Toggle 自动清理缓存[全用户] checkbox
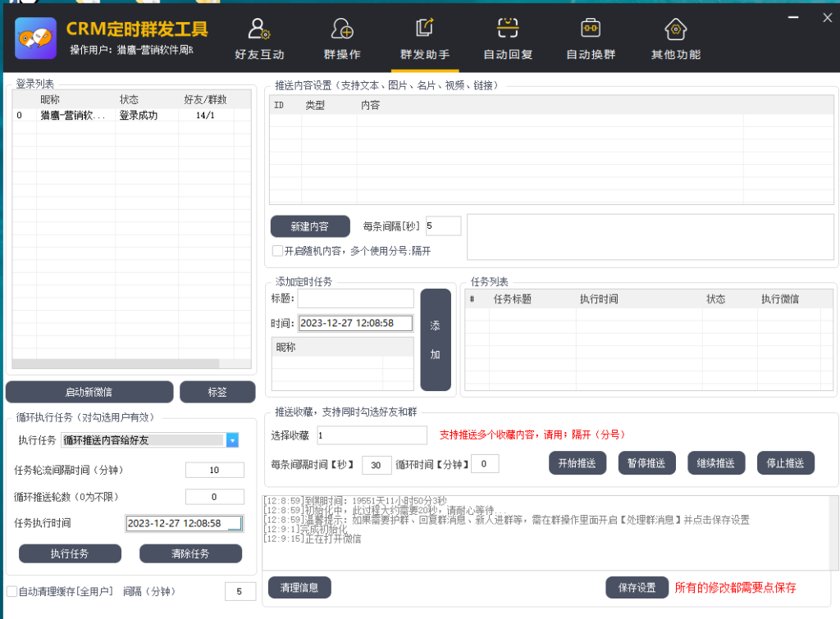Image resolution: width=840 pixels, height=619 pixels. click(x=12, y=591)
